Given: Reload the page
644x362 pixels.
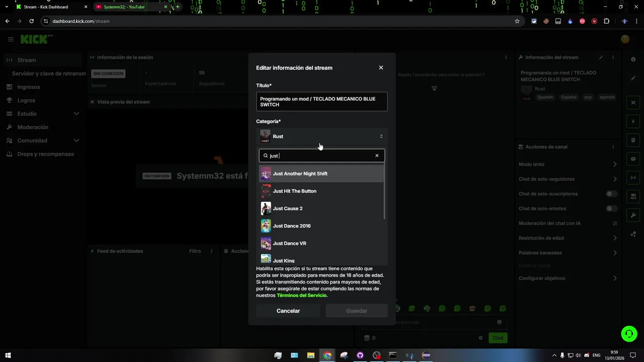Looking at the screenshot, I should point(31,21).
